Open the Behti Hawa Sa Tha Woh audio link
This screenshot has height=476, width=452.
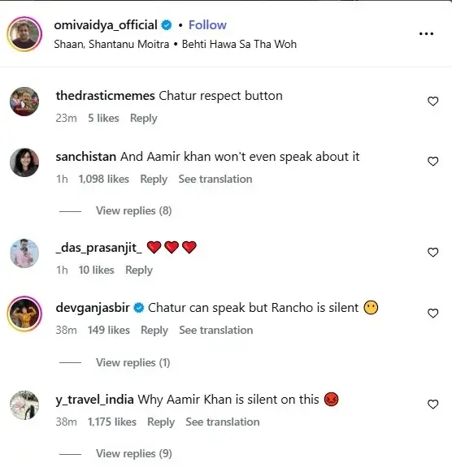239,45
